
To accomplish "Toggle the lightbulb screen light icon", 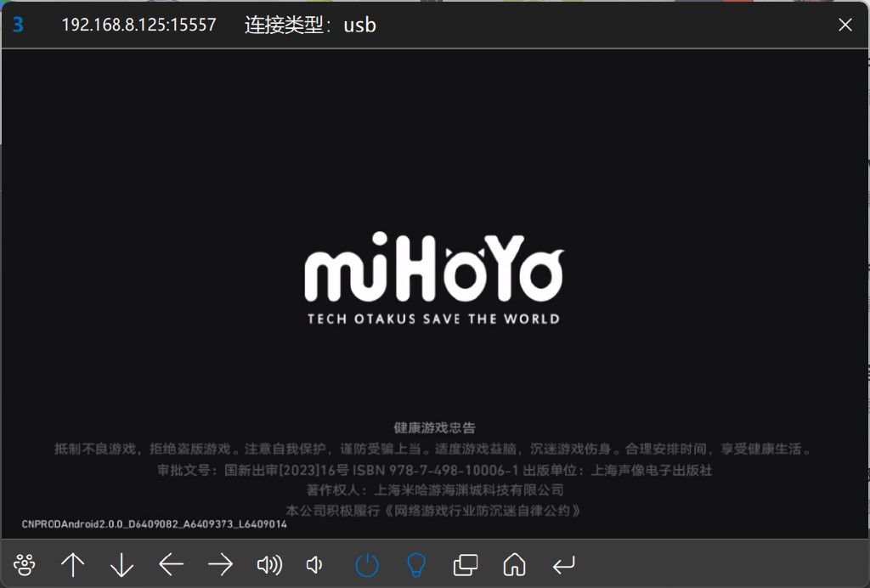I will 416,564.
